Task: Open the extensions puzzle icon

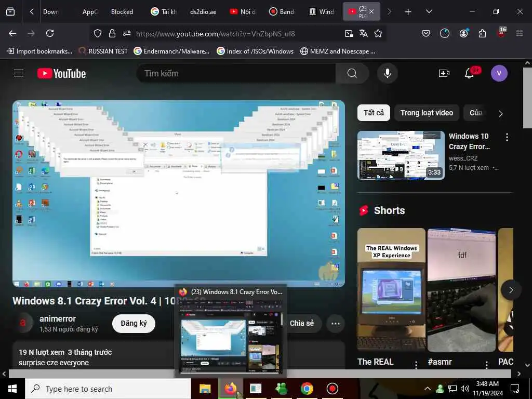Action: point(482,33)
